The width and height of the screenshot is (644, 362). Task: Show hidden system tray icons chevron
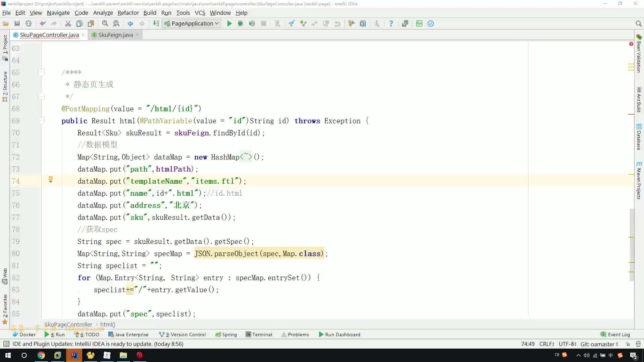[578, 355]
